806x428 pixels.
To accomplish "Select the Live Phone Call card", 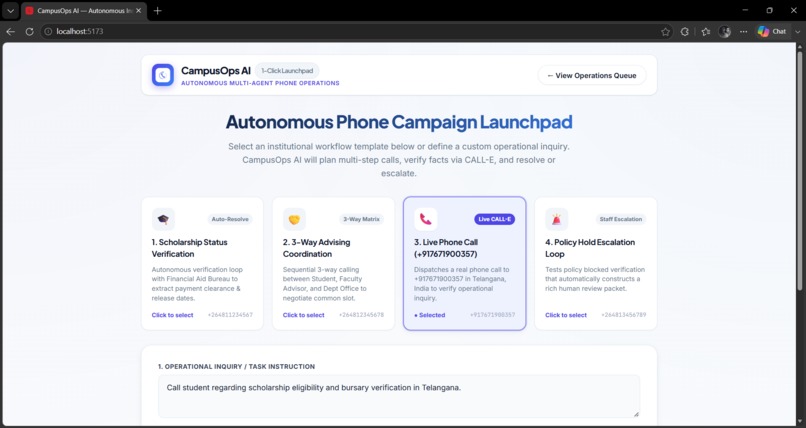I will pyautogui.click(x=465, y=263).
